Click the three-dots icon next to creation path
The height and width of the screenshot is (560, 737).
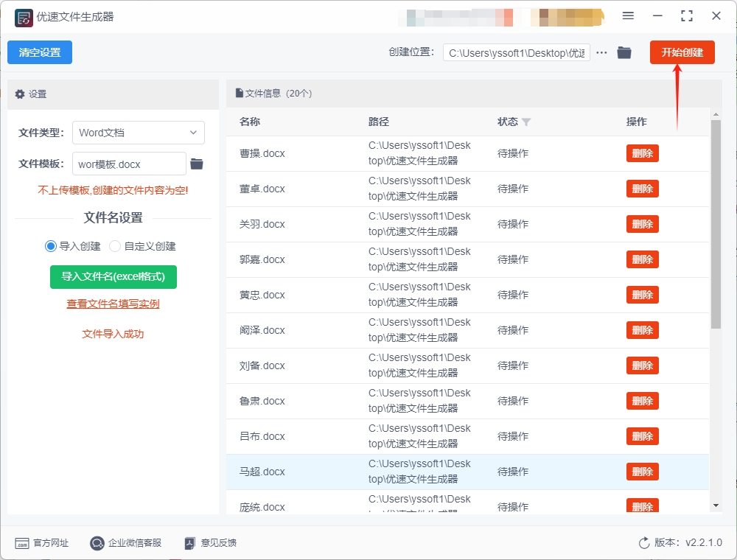tap(602, 52)
